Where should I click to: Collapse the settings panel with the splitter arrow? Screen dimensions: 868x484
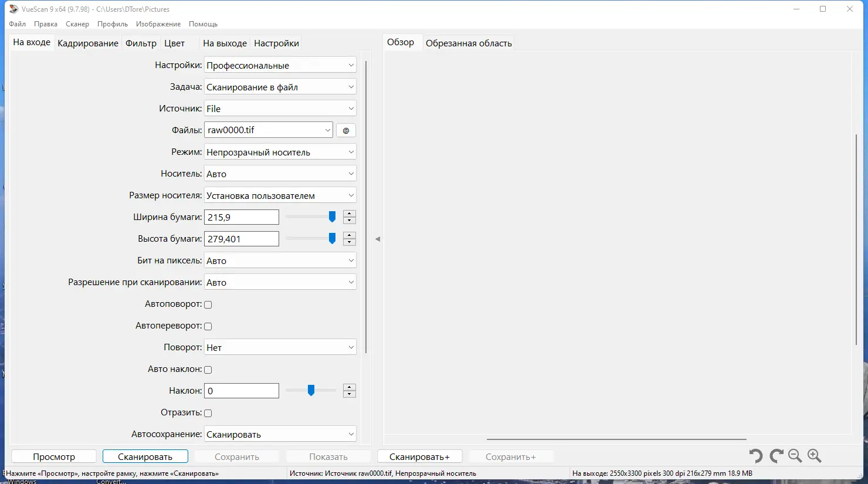pyautogui.click(x=378, y=239)
